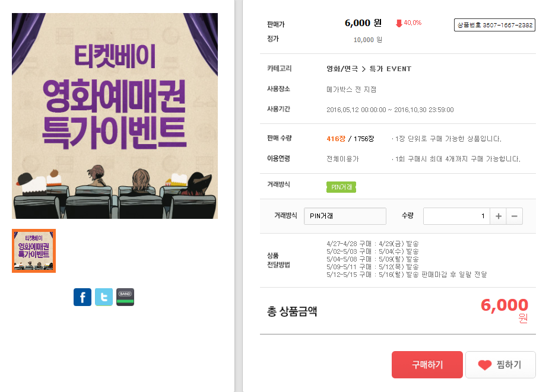Add to wishlist with 찜하기 button
Viewport: 549px width, 392px height.
point(500,365)
